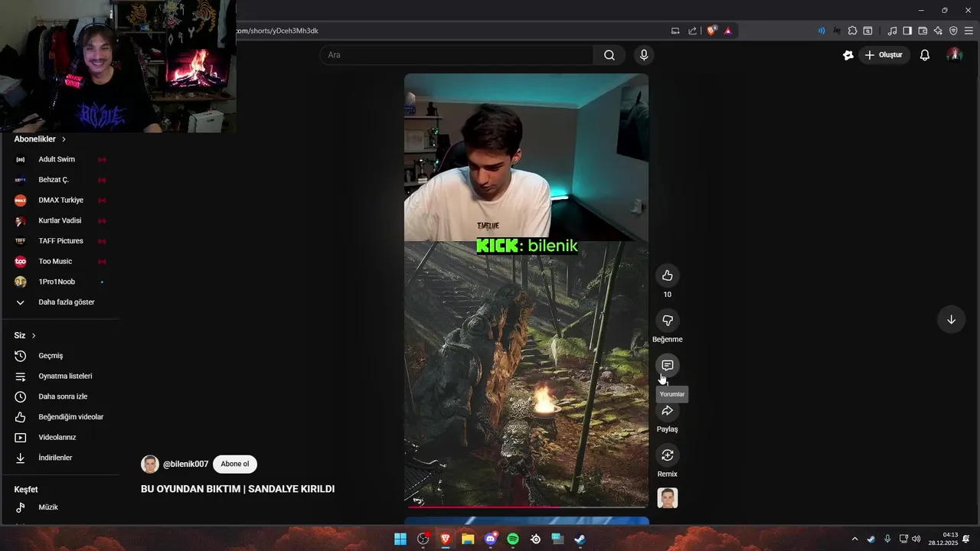Open Brave Wallet icon

pyautogui.click(x=923, y=31)
